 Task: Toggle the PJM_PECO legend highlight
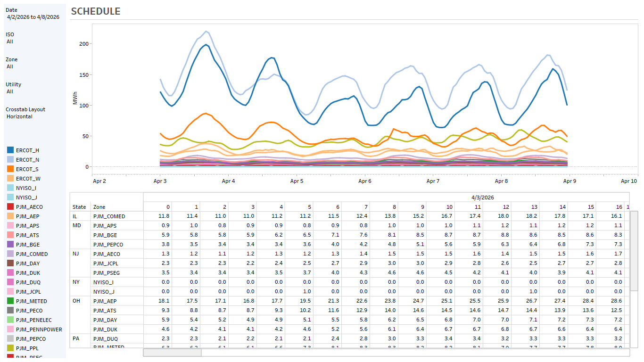pos(10,310)
